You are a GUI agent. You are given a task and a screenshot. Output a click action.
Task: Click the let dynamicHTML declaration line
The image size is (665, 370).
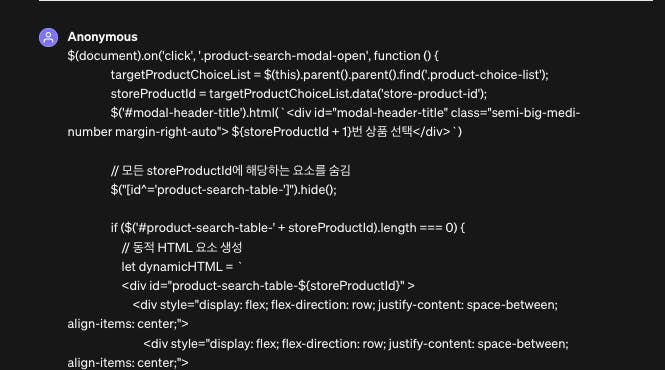coord(181,267)
